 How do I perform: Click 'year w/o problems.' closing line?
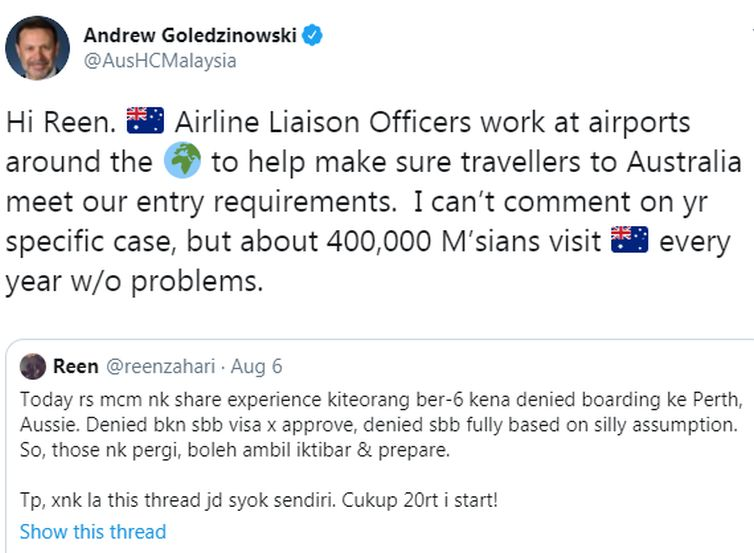pos(134,282)
